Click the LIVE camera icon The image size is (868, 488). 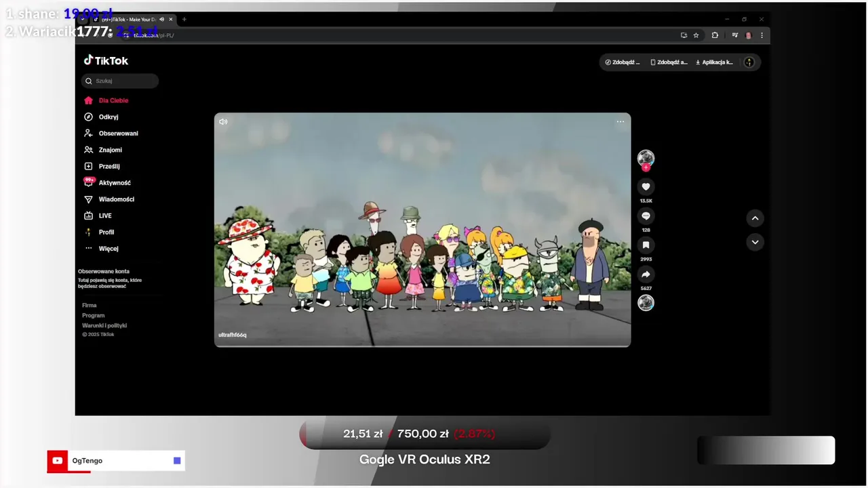coord(88,216)
